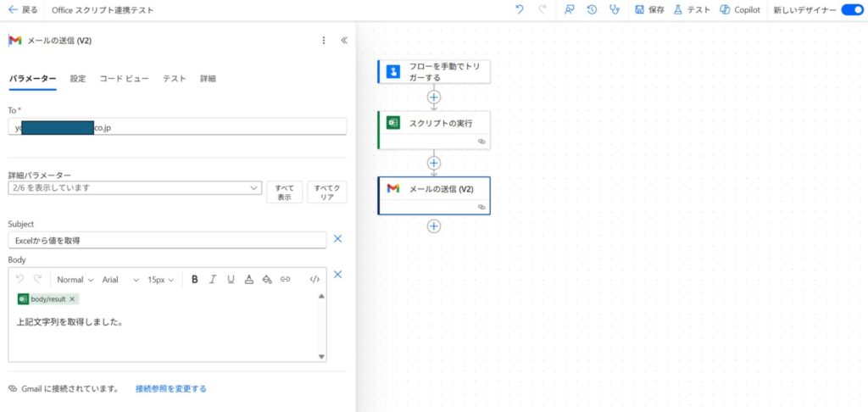Viewport: 868px width, 412px height.
Task: Collapse the panel with double chevron icon
Action: point(344,40)
